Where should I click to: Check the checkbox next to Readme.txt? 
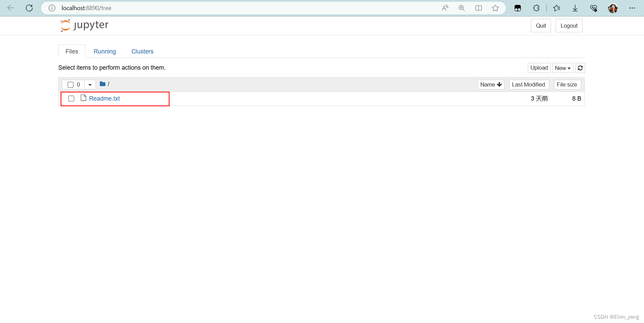(x=71, y=99)
